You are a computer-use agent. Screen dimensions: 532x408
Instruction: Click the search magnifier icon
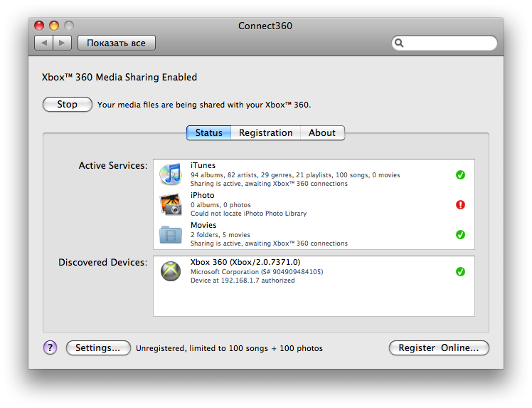[x=399, y=43]
